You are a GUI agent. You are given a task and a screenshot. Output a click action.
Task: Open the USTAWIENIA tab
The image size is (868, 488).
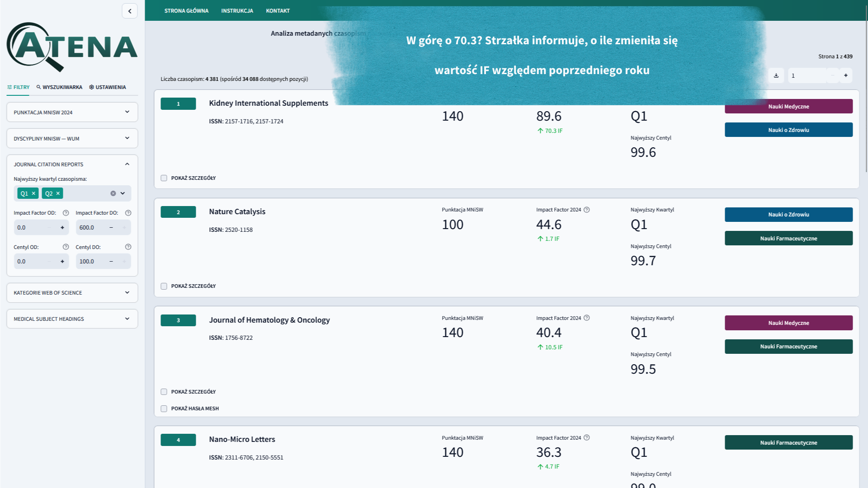108,87
